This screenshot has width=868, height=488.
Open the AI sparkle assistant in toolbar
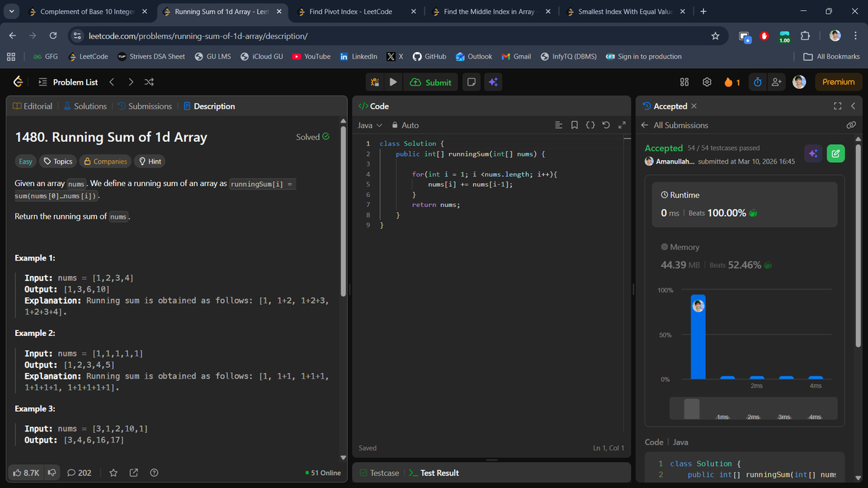point(493,82)
